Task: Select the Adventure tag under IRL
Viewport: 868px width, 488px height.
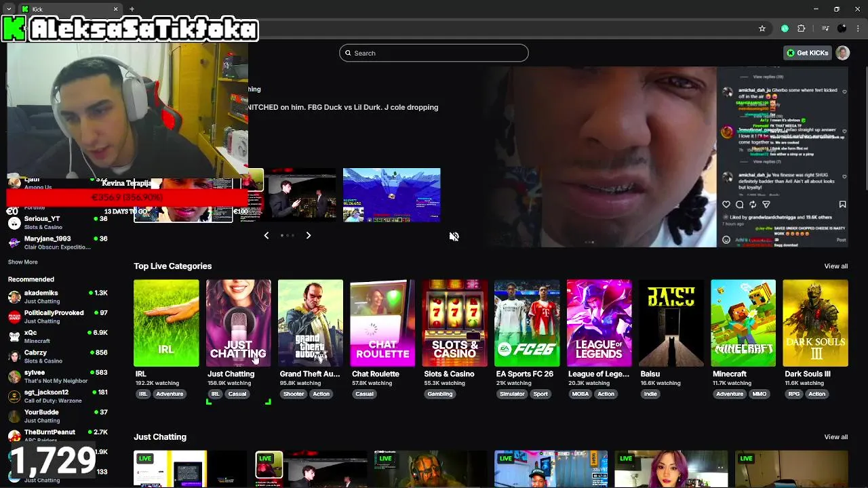Action: tap(170, 394)
